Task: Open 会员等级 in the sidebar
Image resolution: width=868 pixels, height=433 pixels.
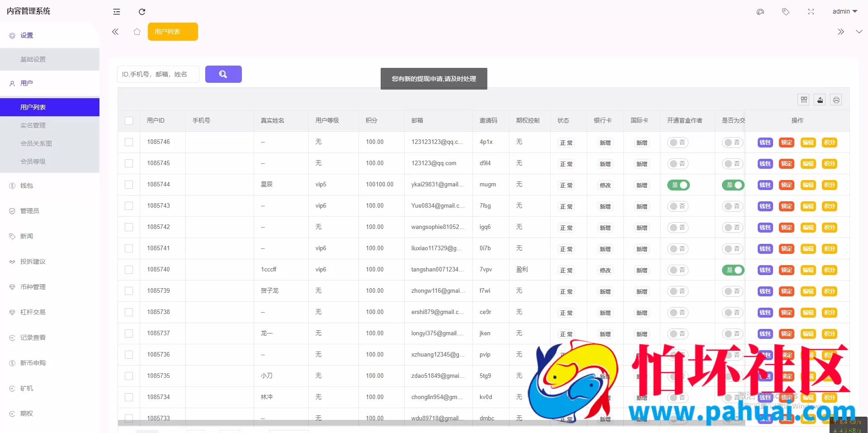Action: 50,162
